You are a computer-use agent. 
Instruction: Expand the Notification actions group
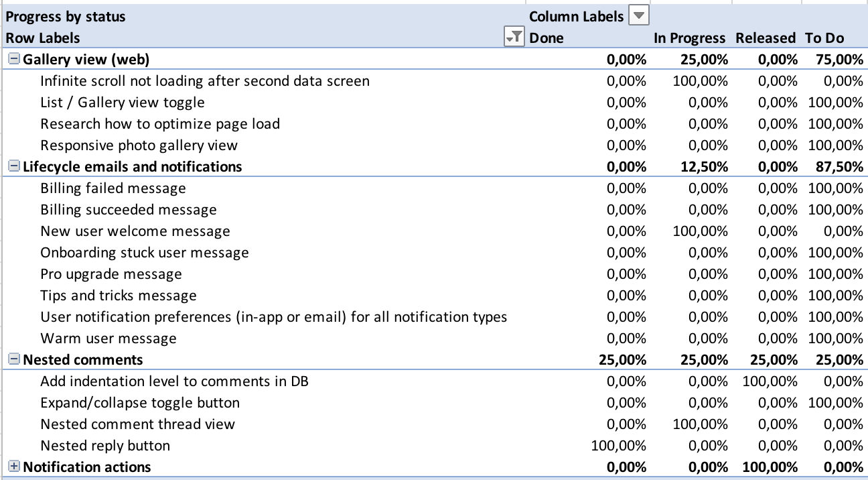click(x=13, y=467)
